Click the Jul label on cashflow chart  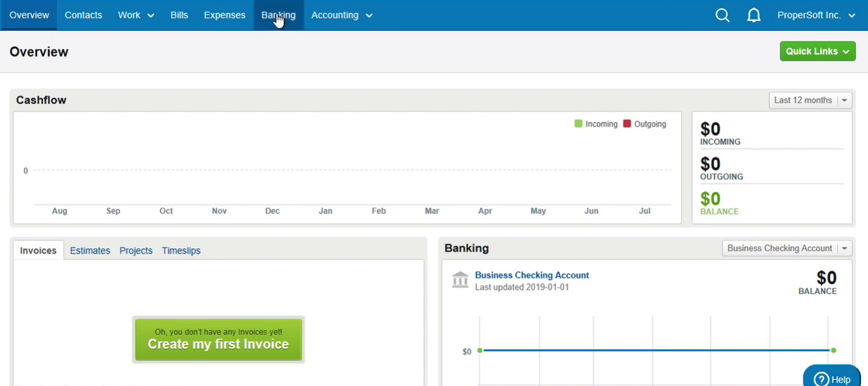coord(644,211)
